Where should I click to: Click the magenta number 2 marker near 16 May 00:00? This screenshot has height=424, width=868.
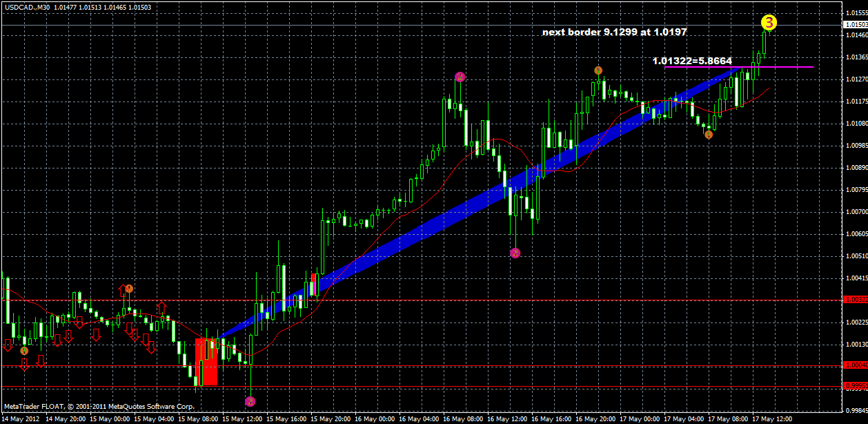(x=460, y=76)
